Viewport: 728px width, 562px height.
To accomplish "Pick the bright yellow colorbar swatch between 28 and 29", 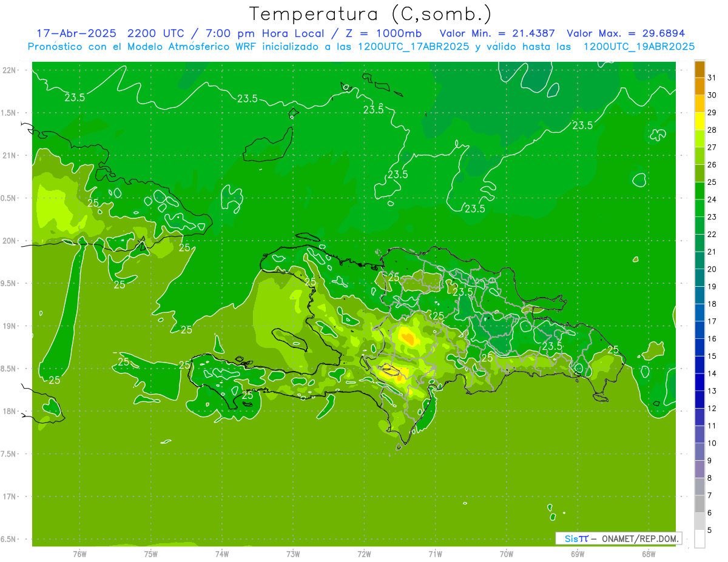I will coord(700,121).
